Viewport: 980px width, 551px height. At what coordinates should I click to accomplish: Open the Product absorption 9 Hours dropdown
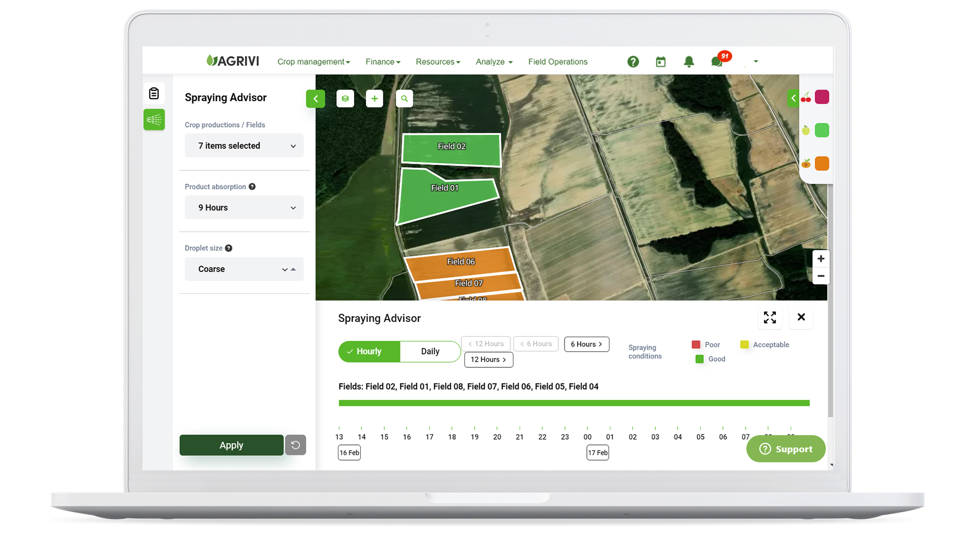click(244, 207)
